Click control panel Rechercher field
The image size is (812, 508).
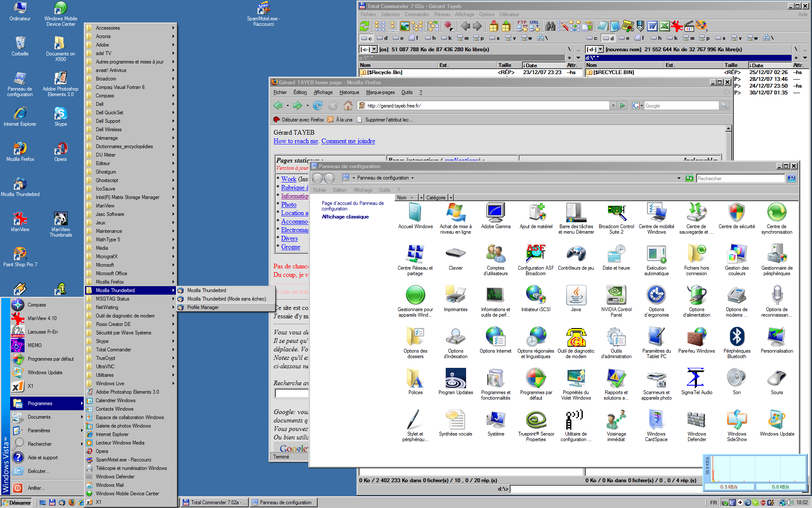pos(740,179)
